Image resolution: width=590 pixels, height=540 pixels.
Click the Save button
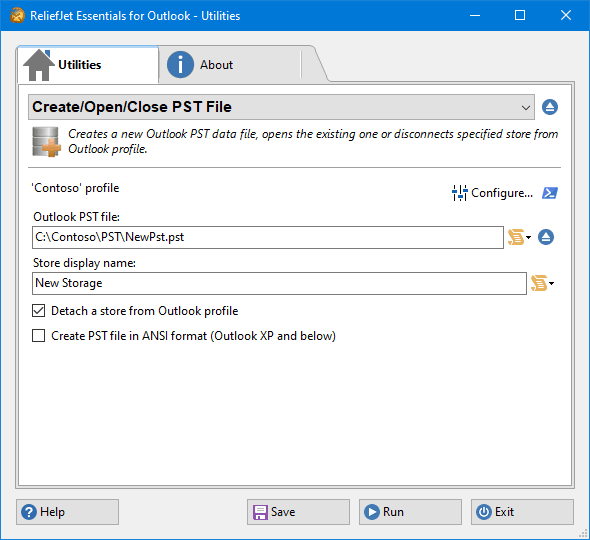(x=298, y=512)
